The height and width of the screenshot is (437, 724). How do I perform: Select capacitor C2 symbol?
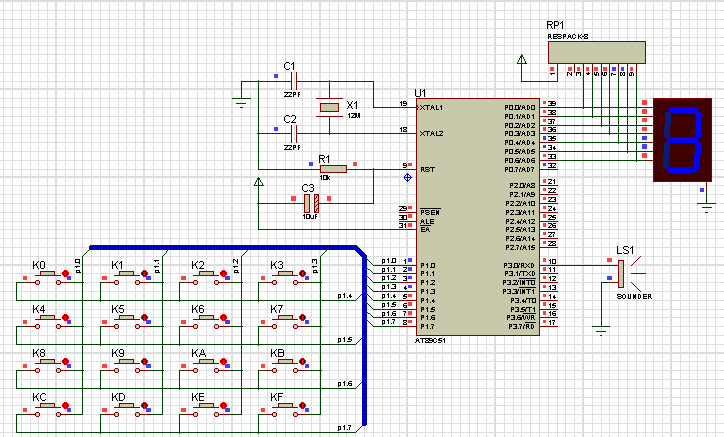[x=294, y=134]
